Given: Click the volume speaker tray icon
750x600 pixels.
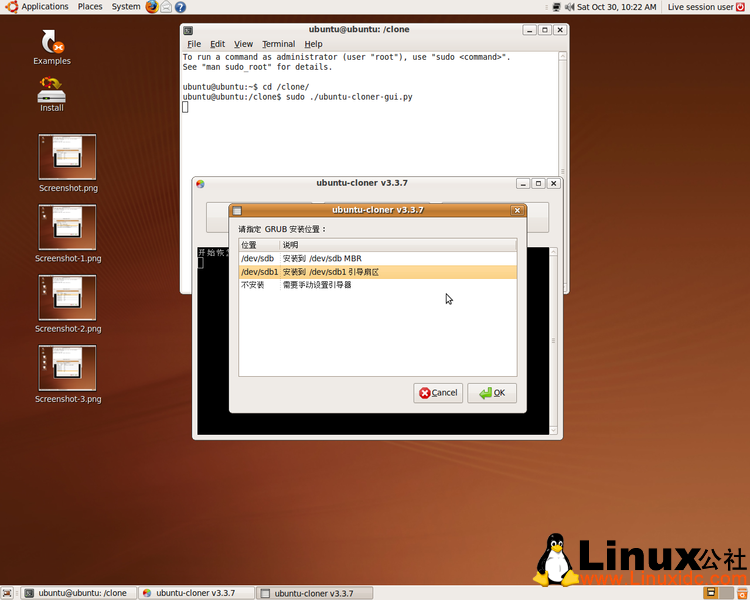Looking at the screenshot, I should tap(569, 7).
